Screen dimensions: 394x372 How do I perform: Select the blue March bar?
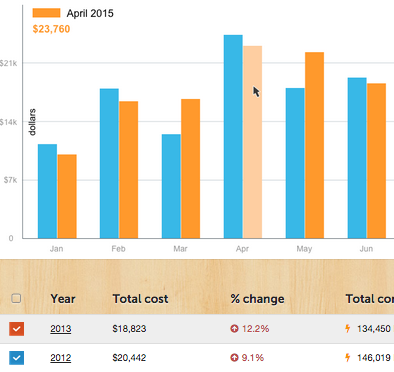coord(171,186)
